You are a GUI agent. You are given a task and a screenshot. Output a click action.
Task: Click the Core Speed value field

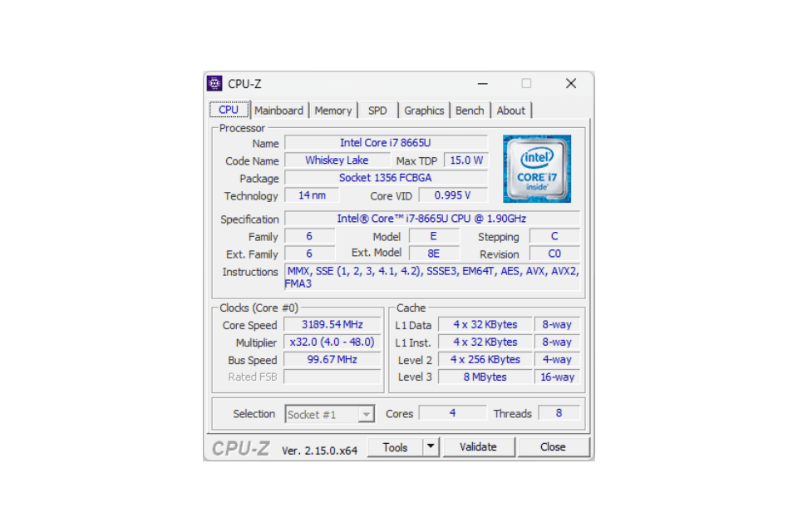(x=333, y=325)
